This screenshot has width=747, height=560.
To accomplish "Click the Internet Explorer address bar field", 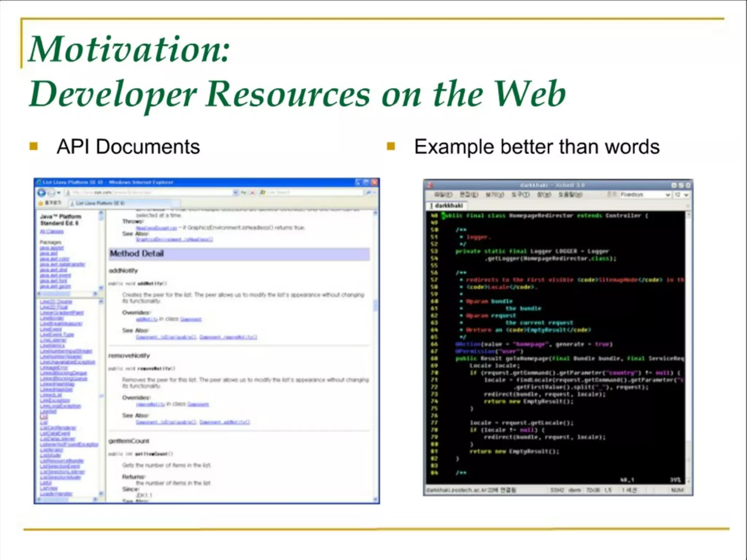I will tap(151, 192).
